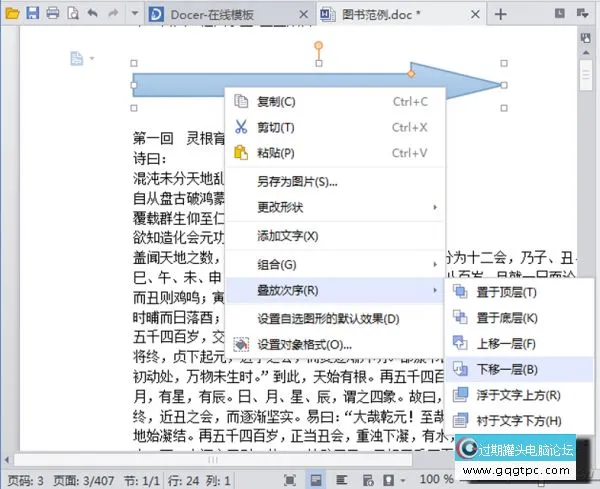600x489 pixels.
Task: Click the Open folder icon
Action: pyautogui.click(x=12, y=14)
